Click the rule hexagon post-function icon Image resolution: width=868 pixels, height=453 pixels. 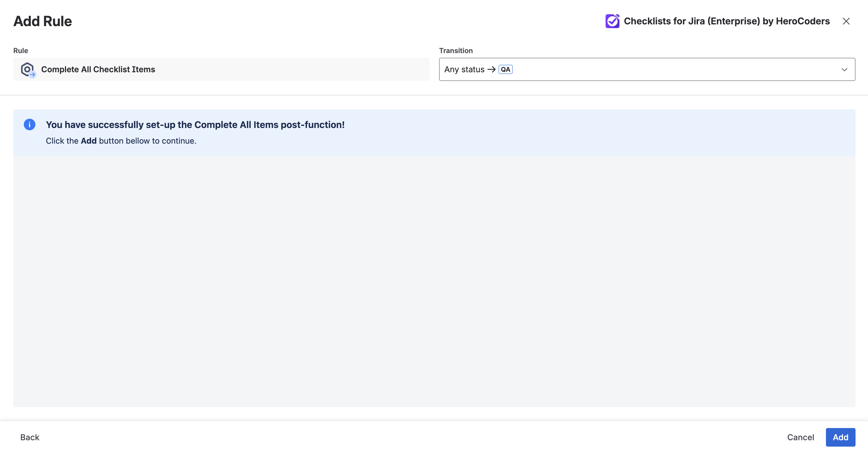[28, 69]
